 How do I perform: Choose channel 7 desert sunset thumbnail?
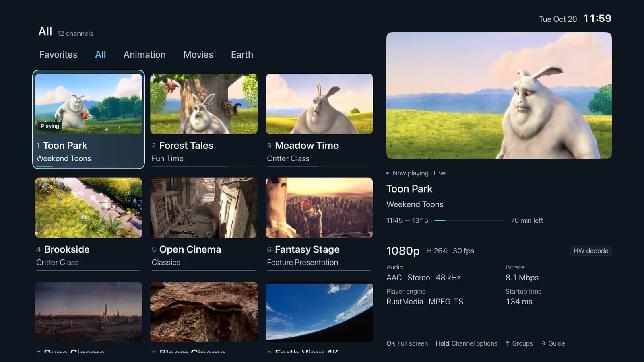tap(89, 312)
